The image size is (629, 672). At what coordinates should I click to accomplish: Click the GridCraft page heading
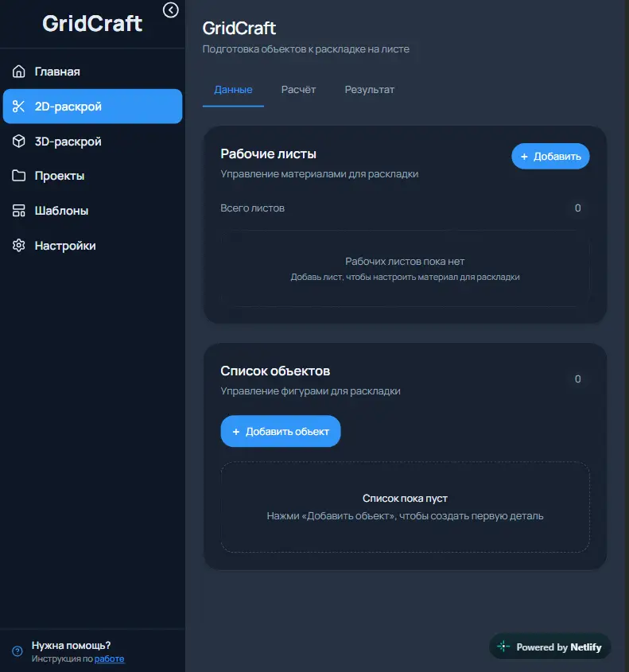click(239, 29)
